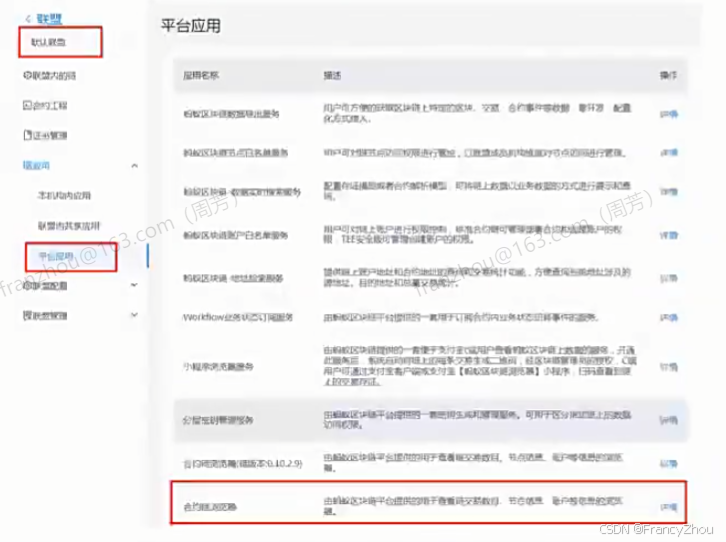The width and height of the screenshot is (726, 542).
Task: Open the 合约工程 sidebar icon
Action: [x=27, y=106]
